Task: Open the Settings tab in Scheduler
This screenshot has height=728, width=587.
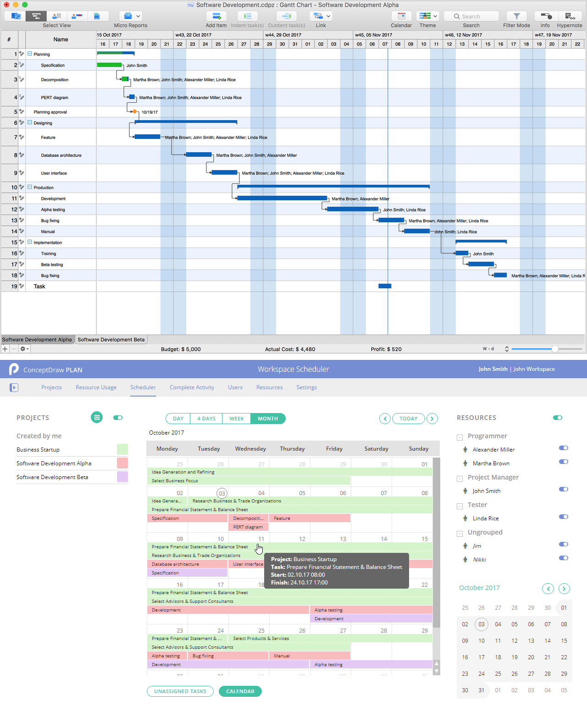Action: click(x=306, y=387)
